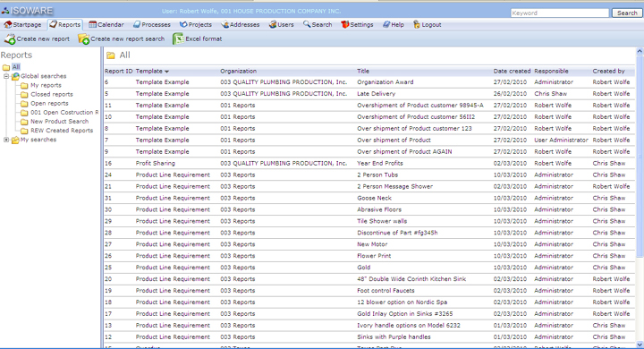Viewport: 644px width, 349px height.
Task: Click the Search button
Action: (627, 13)
